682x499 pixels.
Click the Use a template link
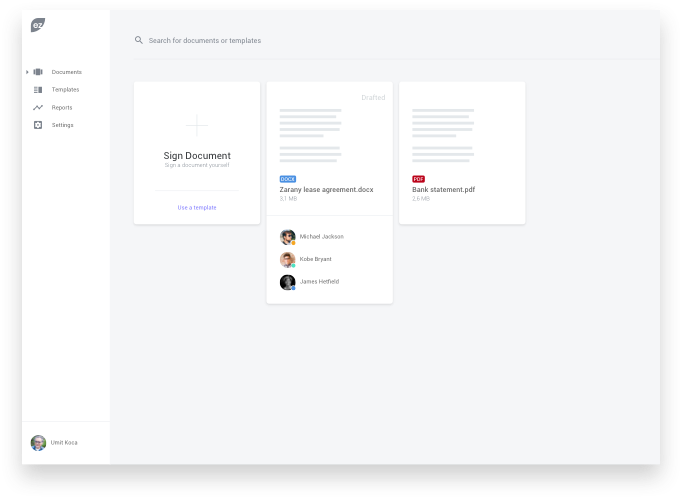(197, 207)
